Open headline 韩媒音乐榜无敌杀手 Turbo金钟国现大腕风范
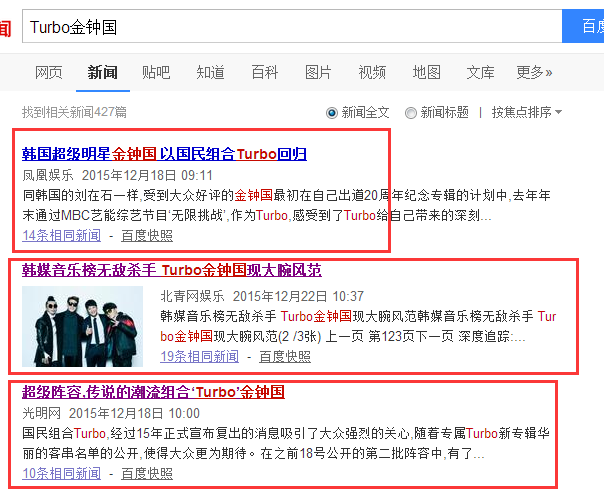 click(172, 270)
